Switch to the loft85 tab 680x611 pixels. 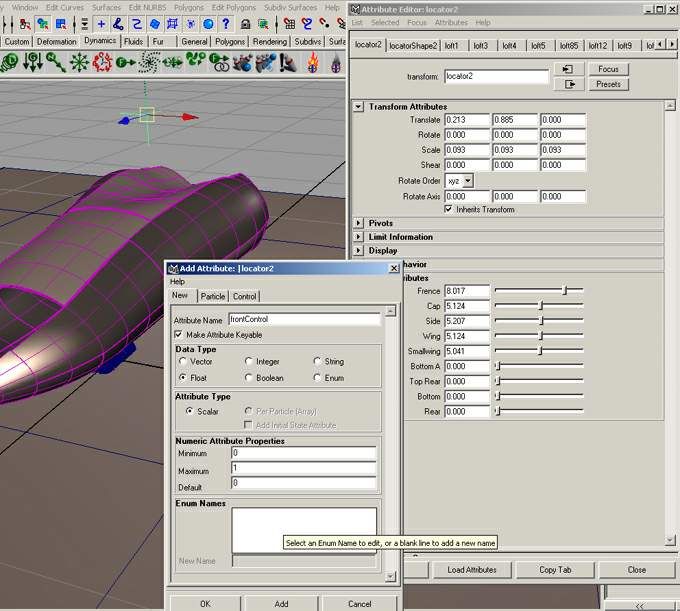coord(569,46)
